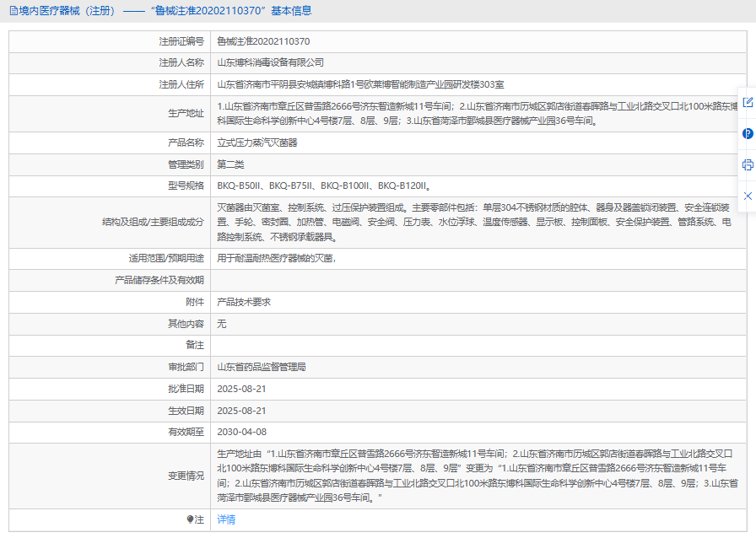Close the floating side toolbar with X

tap(748, 196)
